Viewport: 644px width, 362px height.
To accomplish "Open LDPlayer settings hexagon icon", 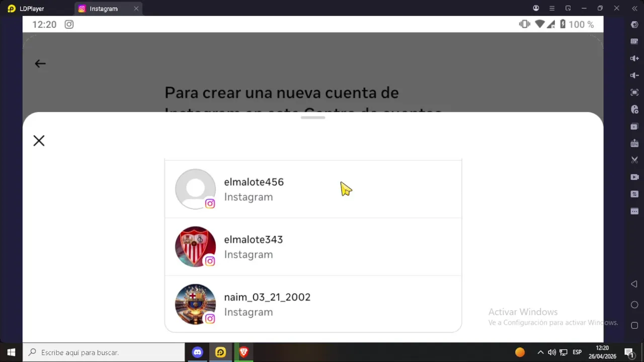I will click(x=634, y=25).
